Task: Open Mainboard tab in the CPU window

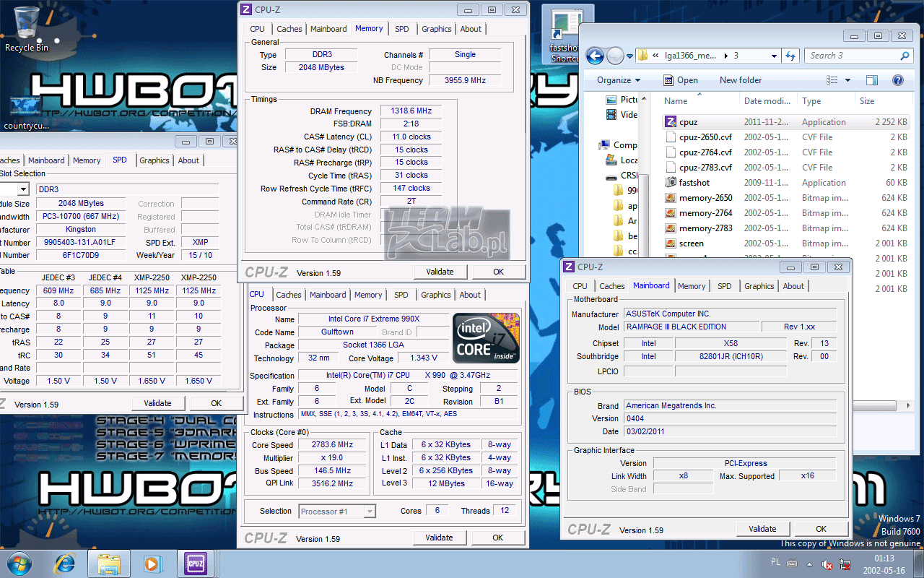Action: 328,295
